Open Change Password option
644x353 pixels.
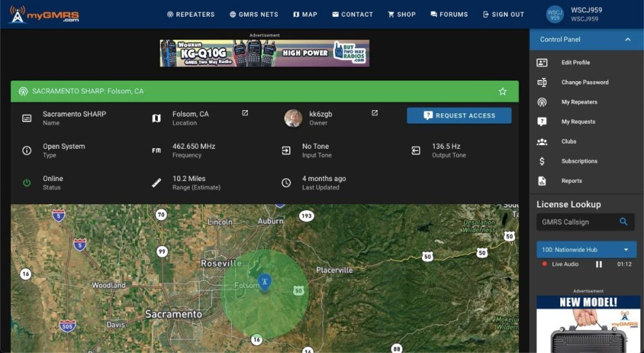(584, 82)
